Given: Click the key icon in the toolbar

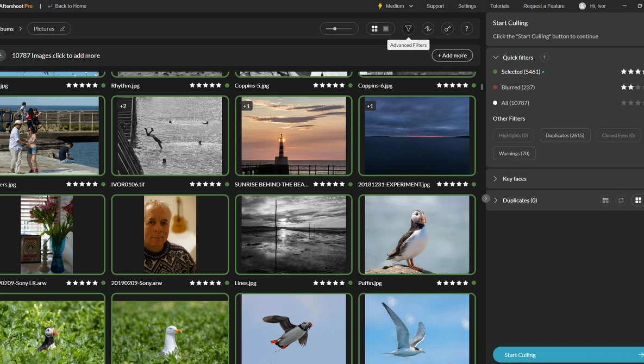Looking at the screenshot, I should [x=447, y=29].
